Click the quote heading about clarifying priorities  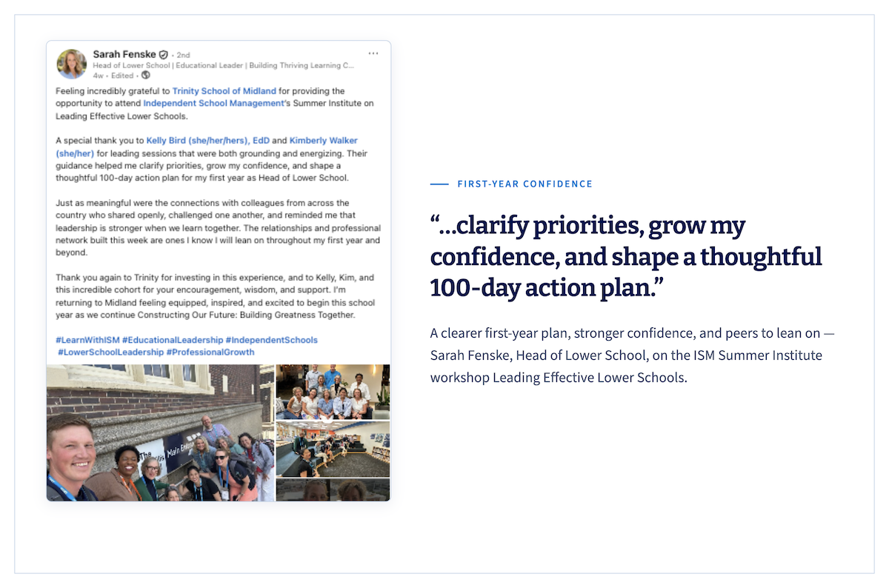click(x=626, y=257)
